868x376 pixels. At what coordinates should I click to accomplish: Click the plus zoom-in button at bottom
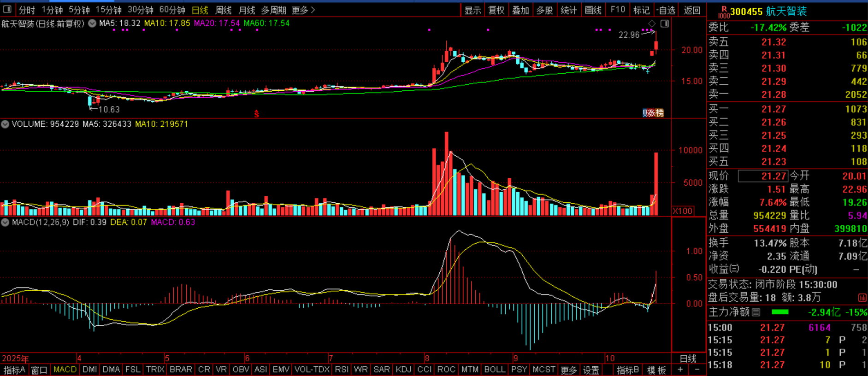point(680,370)
